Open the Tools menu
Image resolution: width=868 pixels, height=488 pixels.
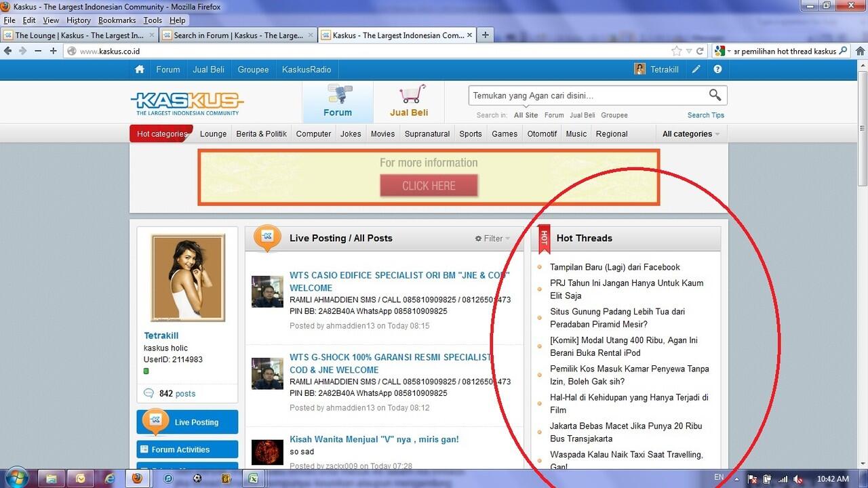153,20
